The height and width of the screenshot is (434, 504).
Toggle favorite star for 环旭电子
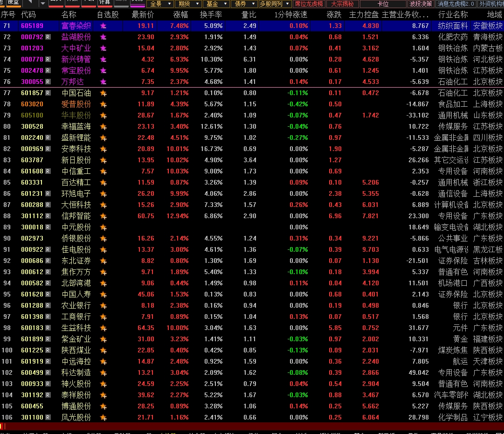[x=103, y=194]
